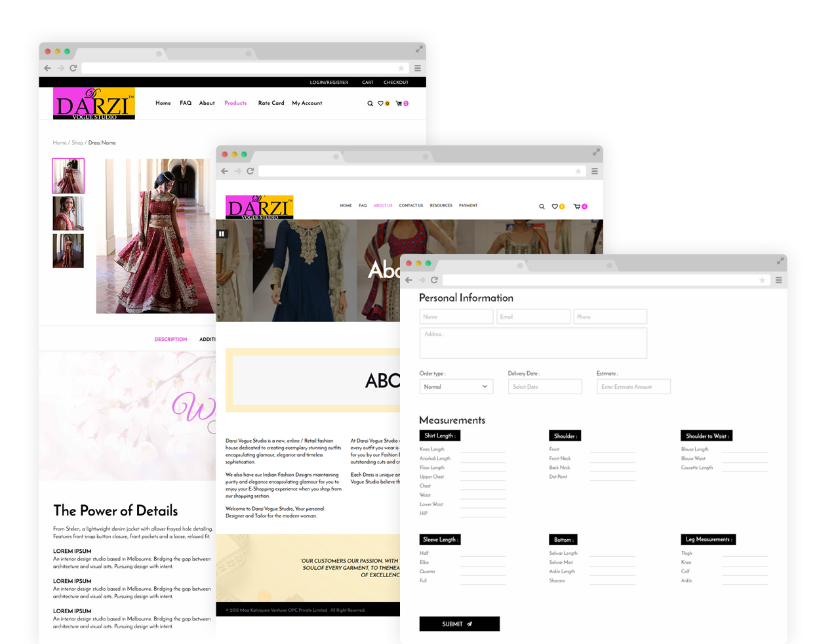
Task: Click the Enter Estimate Amount field
Action: click(x=633, y=387)
